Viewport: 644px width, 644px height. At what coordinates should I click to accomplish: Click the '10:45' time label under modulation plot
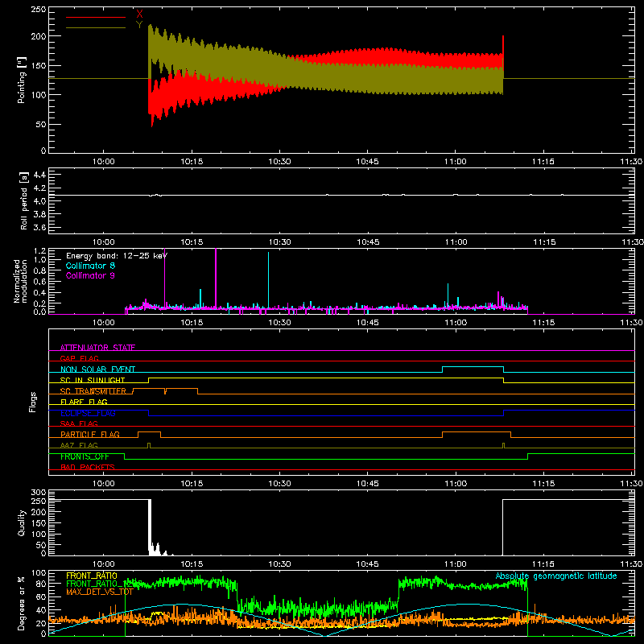[x=368, y=323]
